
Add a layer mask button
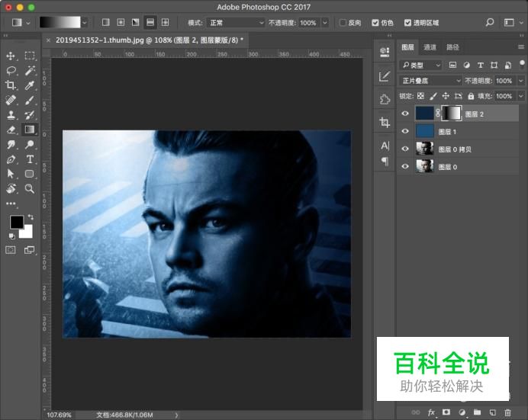click(446, 412)
